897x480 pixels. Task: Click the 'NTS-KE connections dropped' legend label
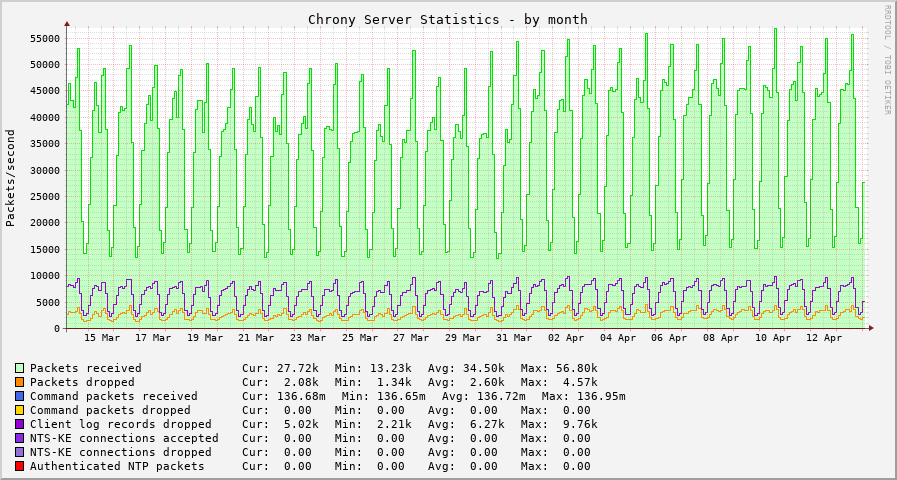pos(121,452)
